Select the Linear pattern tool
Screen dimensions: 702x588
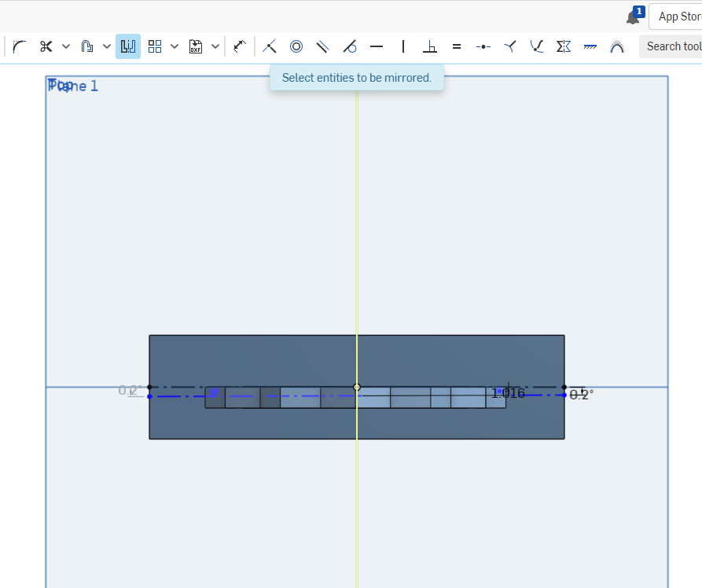[x=155, y=46]
